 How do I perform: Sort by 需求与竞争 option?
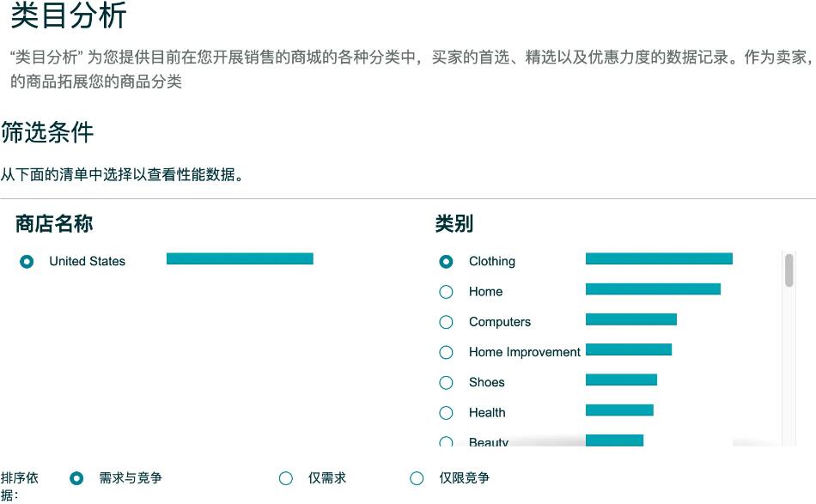click(76, 478)
